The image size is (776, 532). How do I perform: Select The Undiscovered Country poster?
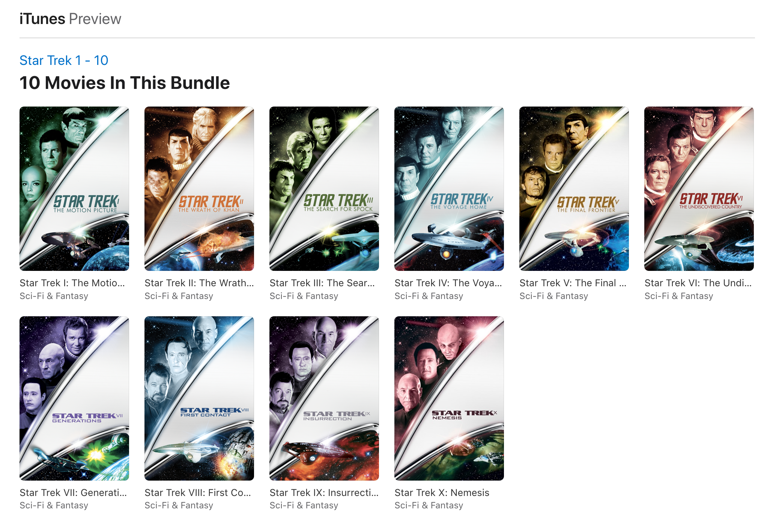699,189
